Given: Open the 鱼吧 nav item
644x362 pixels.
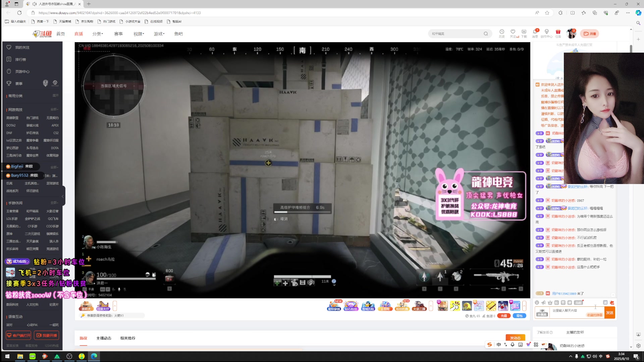Looking at the screenshot, I should (178, 34).
